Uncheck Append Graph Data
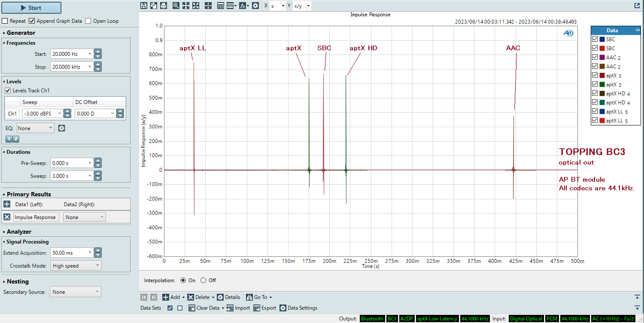644x323 pixels. 32,21
